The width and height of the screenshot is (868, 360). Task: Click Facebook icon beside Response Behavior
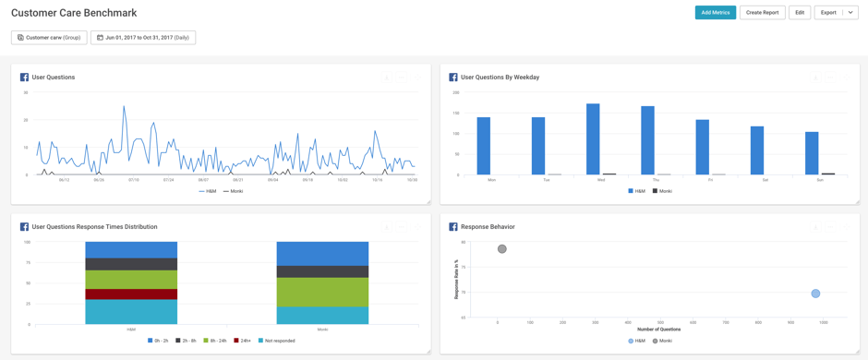pyautogui.click(x=452, y=227)
